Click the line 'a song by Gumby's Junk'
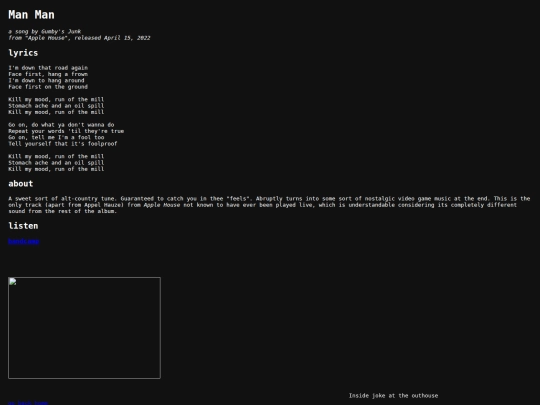Viewport: 540px width, 405px height. [x=44, y=31]
